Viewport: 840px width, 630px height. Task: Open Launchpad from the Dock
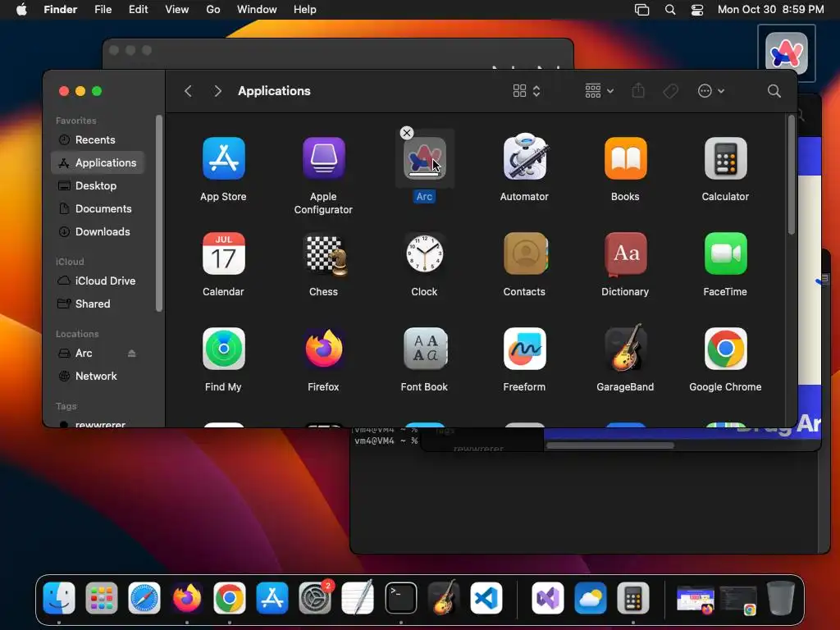click(101, 598)
